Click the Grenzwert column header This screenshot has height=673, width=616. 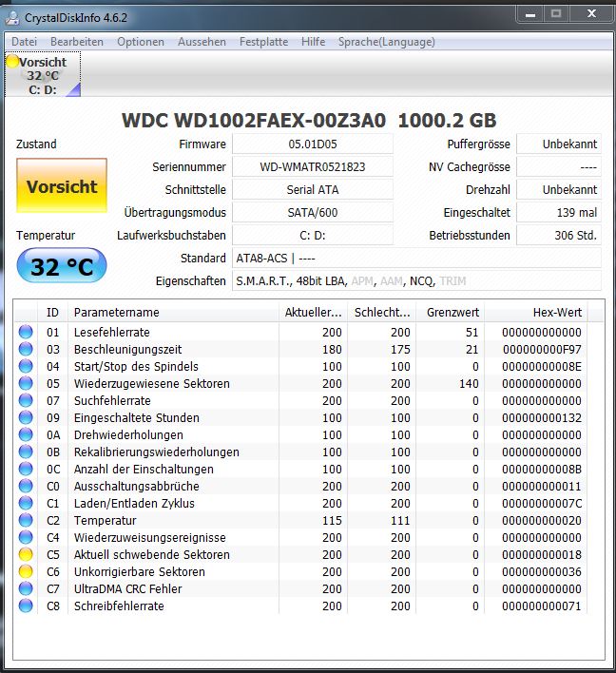(451, 313)
